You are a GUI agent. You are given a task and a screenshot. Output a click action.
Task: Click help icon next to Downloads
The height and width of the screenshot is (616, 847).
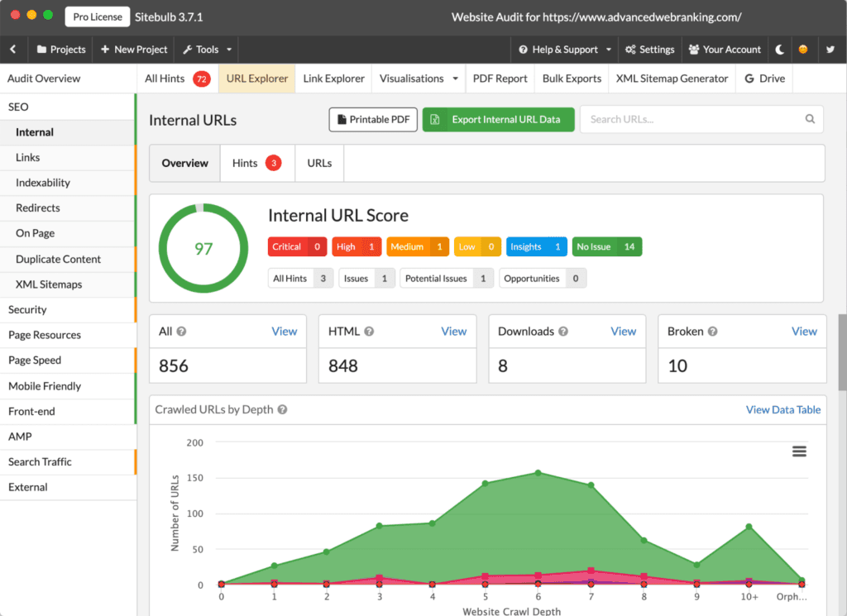(x=562, y=332)
